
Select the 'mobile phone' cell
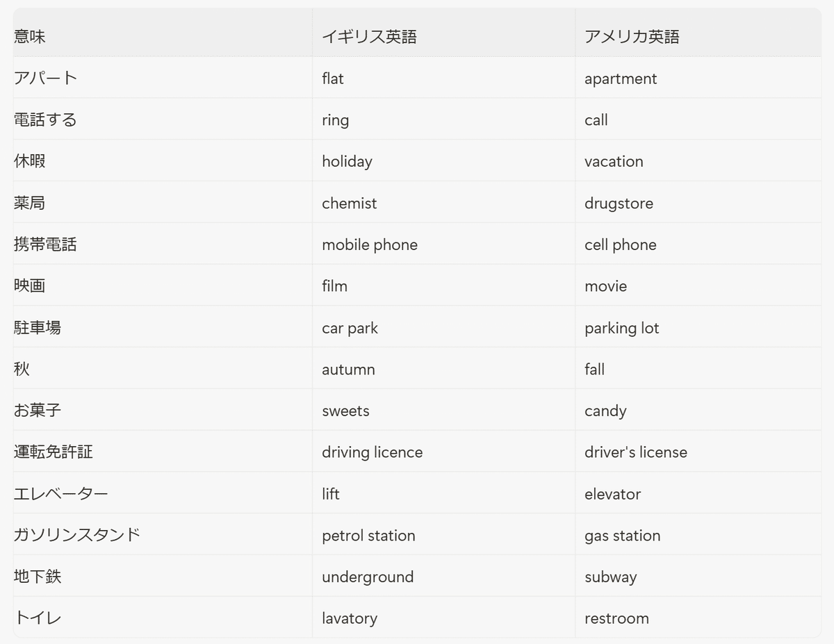click(370, 245)
